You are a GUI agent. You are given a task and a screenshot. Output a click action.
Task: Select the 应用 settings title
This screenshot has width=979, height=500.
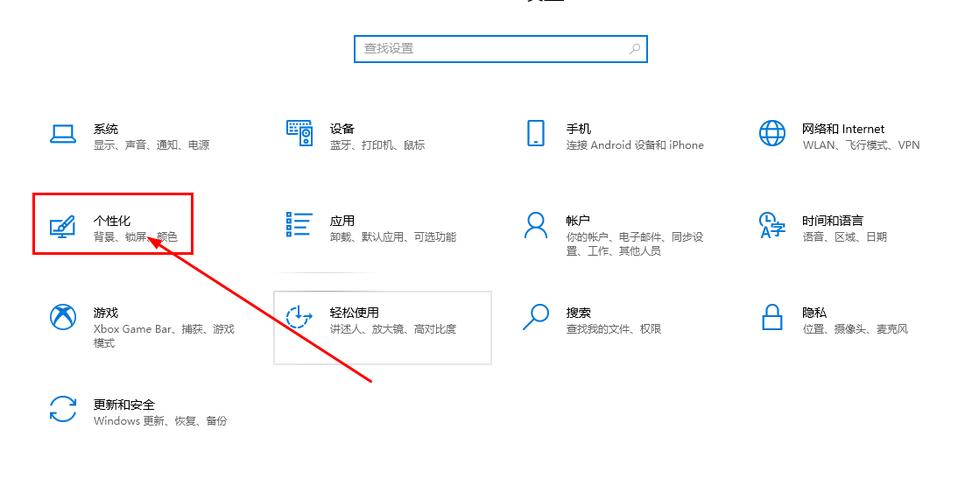coord(342,221)
